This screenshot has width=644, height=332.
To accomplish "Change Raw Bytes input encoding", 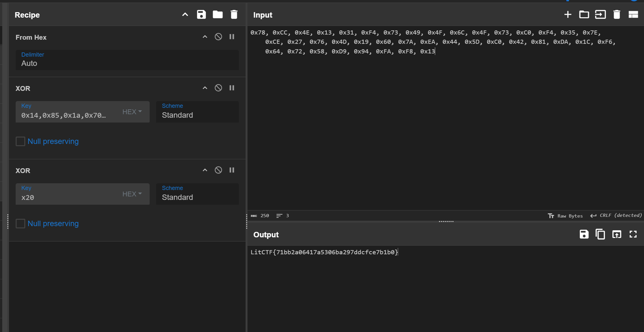I will 565,216.
